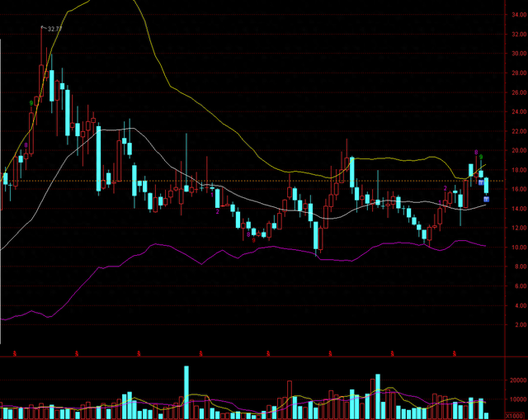Click the 16.00 price axis label

519,189
